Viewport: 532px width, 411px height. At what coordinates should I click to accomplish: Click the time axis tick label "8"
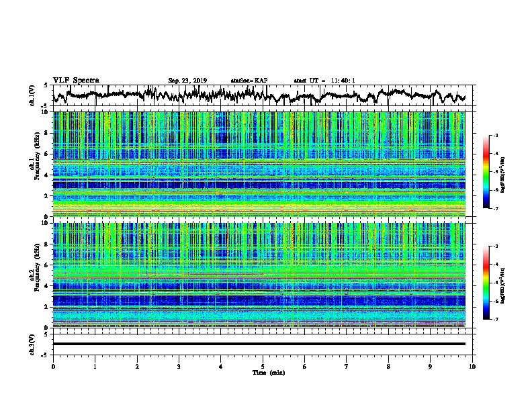click(x=388, y=367)
